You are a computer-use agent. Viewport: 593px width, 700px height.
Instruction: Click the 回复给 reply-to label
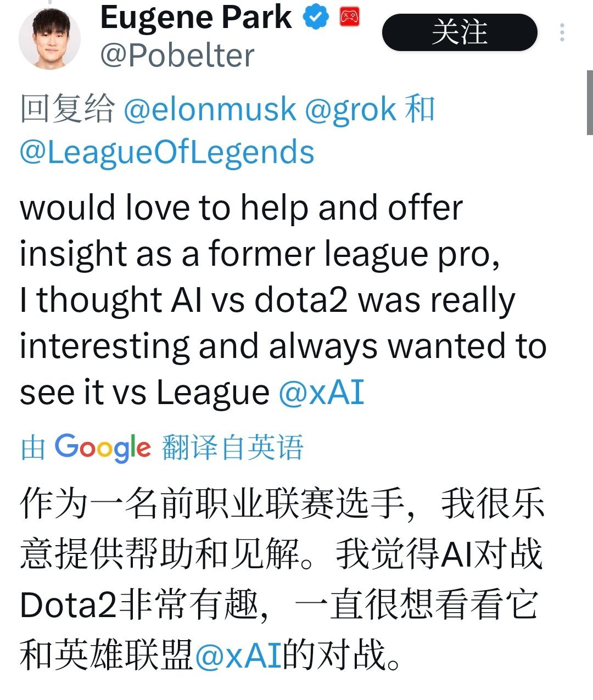[68, 109]
